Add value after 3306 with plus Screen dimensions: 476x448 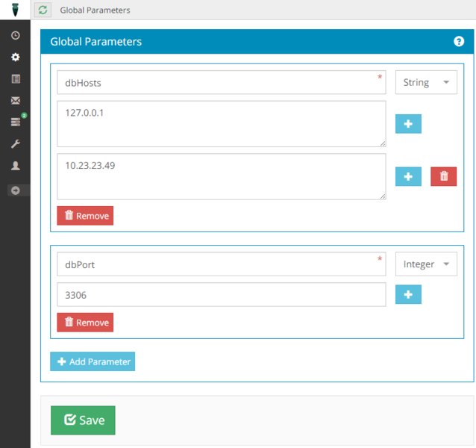coord(408,294)
